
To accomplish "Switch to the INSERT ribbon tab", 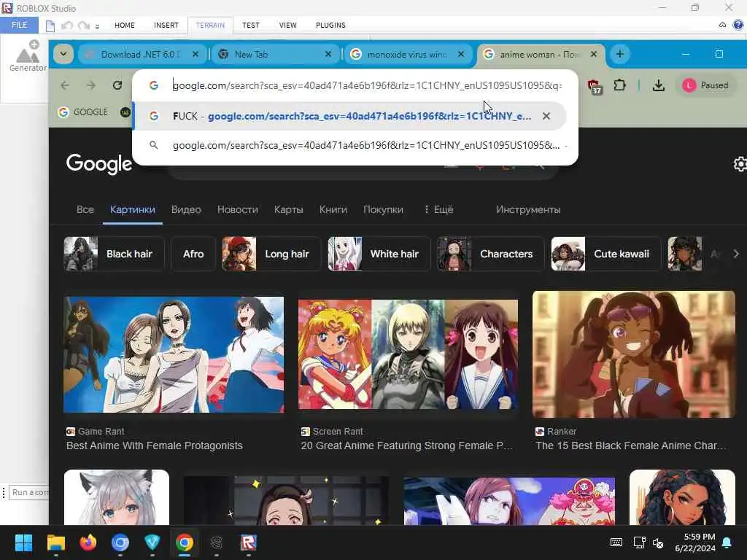I will [x=166, y=26].
